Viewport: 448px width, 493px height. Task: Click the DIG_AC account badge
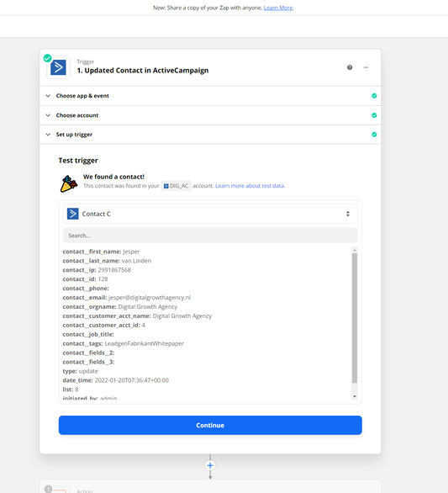point(177,186)
